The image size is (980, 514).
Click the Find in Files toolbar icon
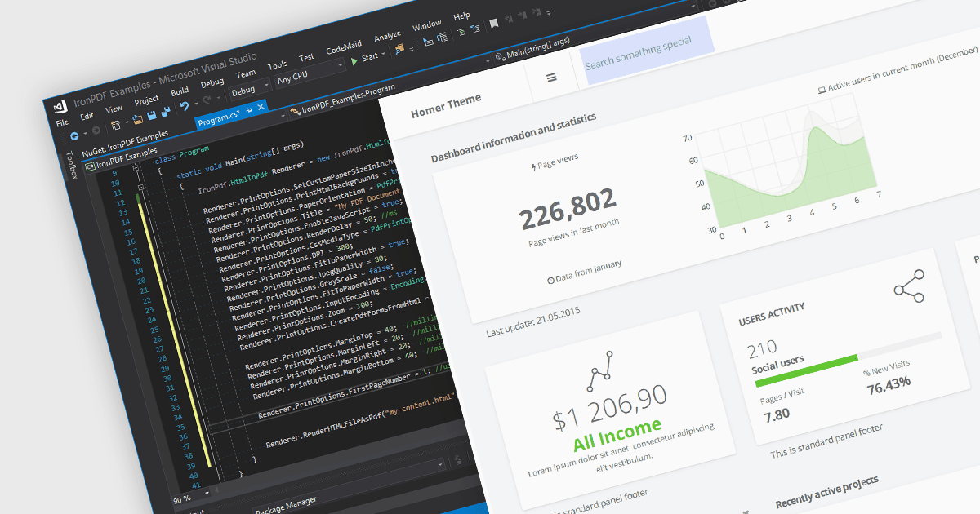[x=400, y=49]
